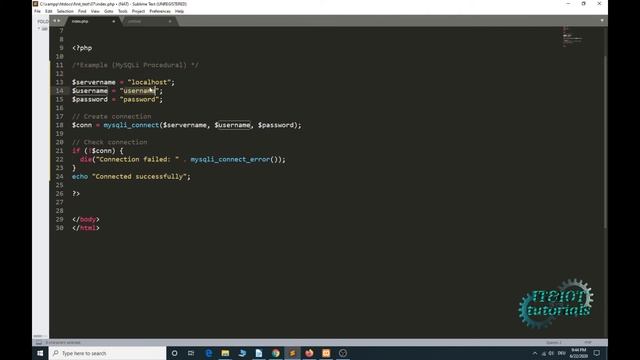
Task: Open the Help menu
Action: (x=179, y=11)
